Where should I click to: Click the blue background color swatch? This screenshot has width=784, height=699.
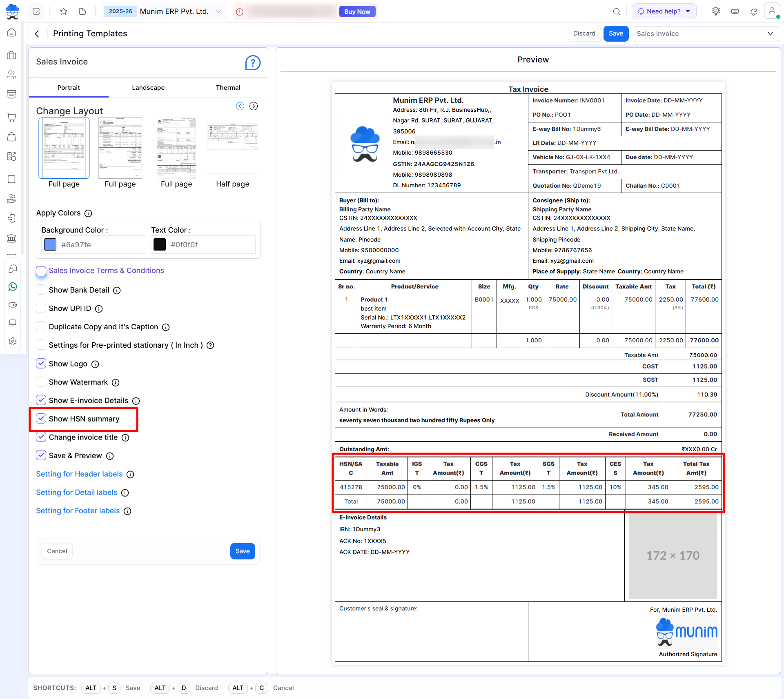pos(50,244)
